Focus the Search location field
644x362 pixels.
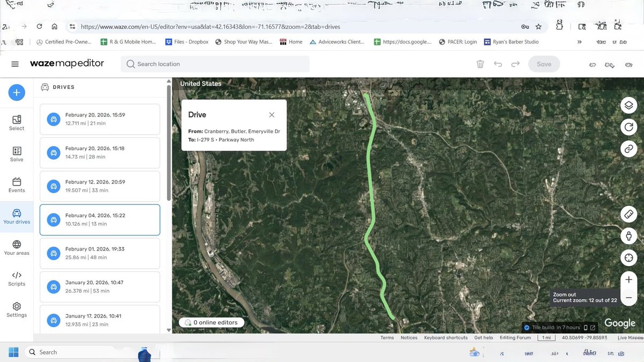click(x=215, y=64)
